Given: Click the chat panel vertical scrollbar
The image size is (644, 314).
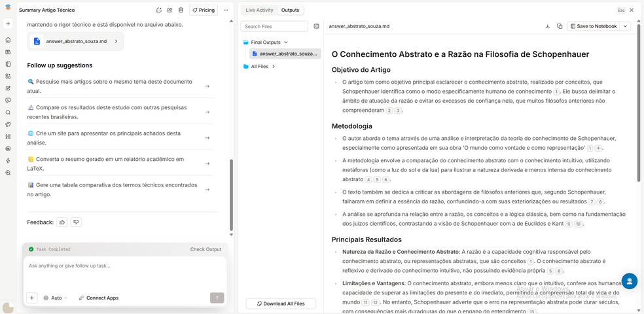Looking at the screenshot, I should click(231, 195).
